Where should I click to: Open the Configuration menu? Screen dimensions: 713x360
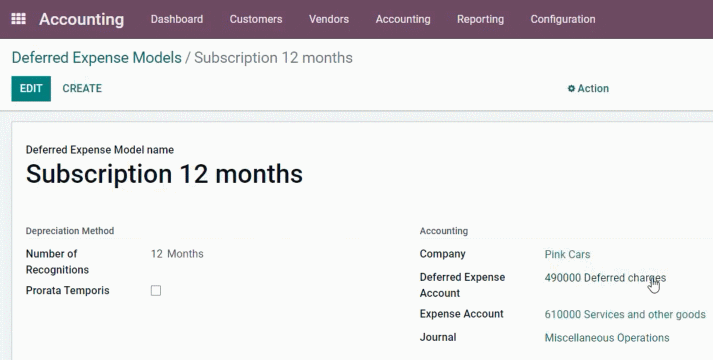[562, 19]
